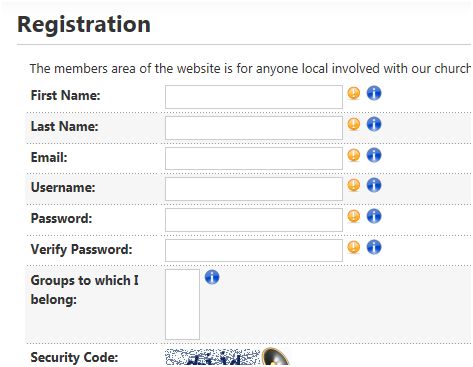Screen dimensions: 473x367
Task: Open the info icon next to Last Name
Action: pos(374,124)
